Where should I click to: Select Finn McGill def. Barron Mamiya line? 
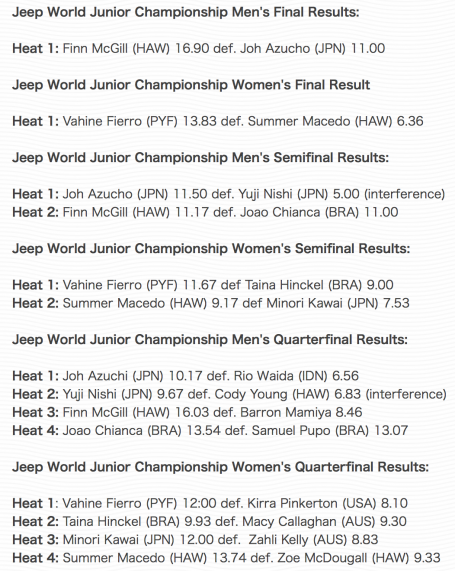pyautogui.click(x=187, y=412)
